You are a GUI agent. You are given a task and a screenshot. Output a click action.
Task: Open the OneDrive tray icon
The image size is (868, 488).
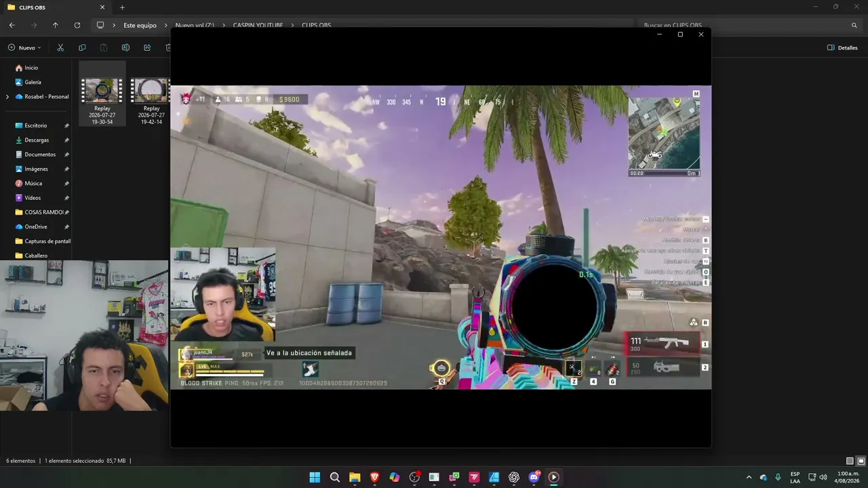[764, 477]
